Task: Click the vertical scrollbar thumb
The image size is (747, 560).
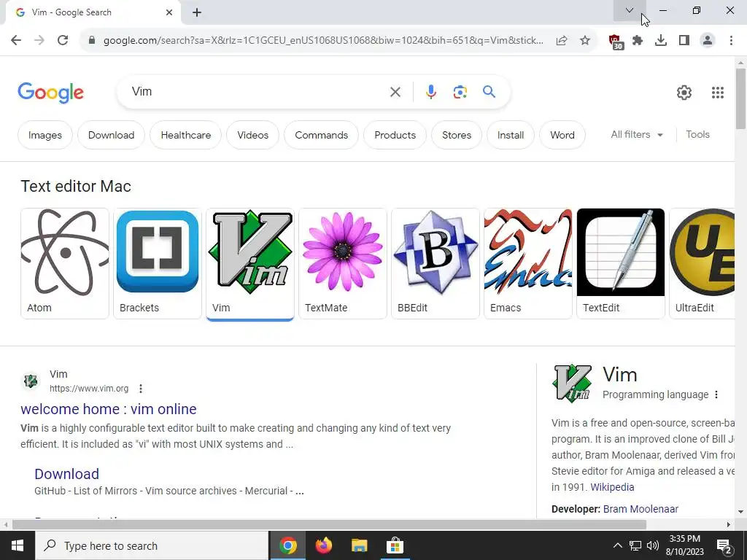Action: point(740,98)
